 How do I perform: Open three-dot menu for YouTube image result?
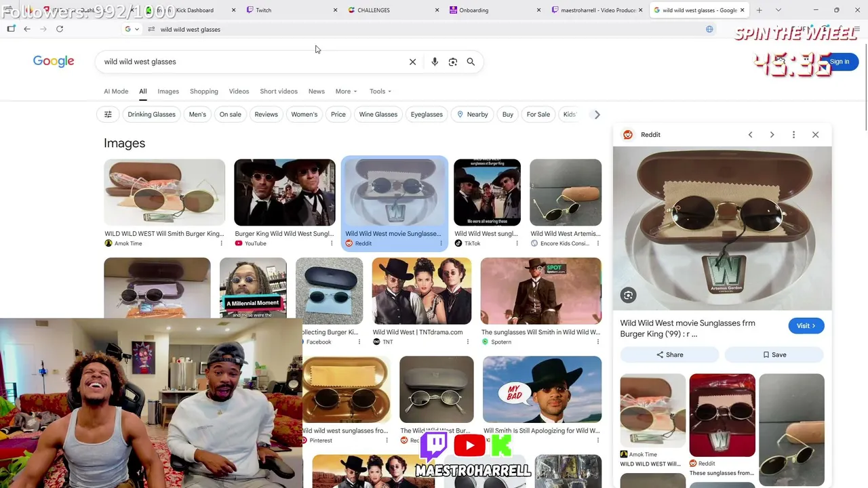(x=332, y=243)
